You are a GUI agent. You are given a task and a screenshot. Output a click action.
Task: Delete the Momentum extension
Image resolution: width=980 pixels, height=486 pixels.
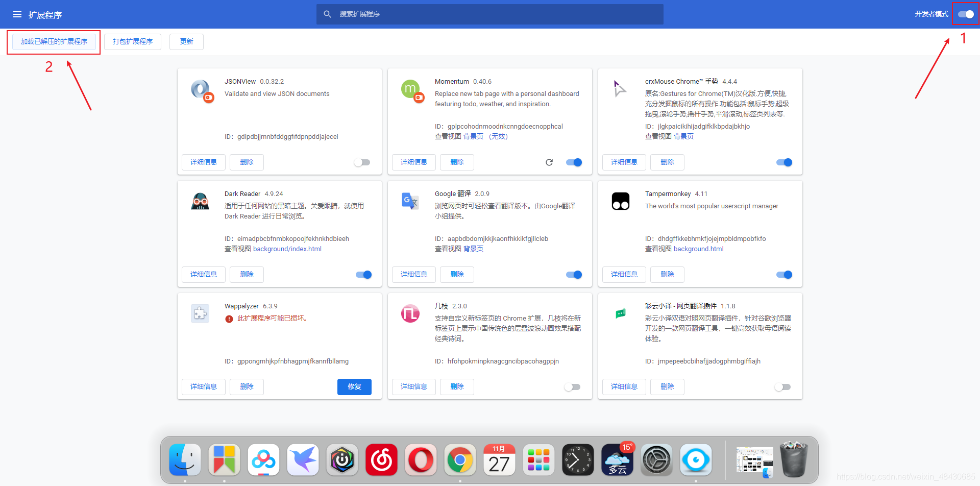point(457,162)
